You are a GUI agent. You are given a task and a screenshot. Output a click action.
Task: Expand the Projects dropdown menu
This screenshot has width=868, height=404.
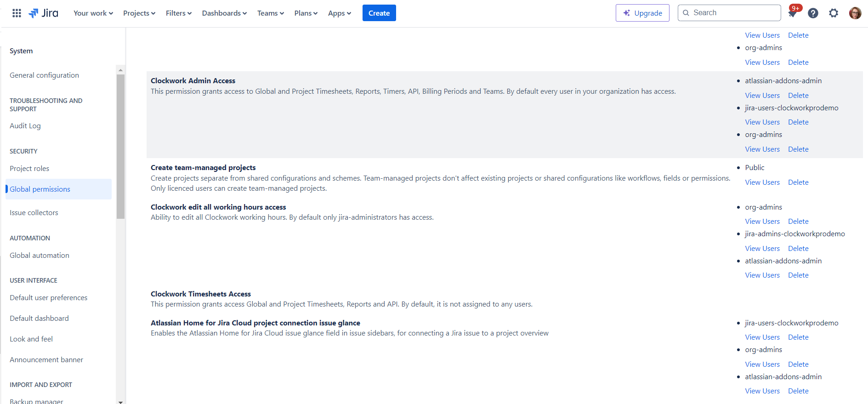click(x=139, y=13)
